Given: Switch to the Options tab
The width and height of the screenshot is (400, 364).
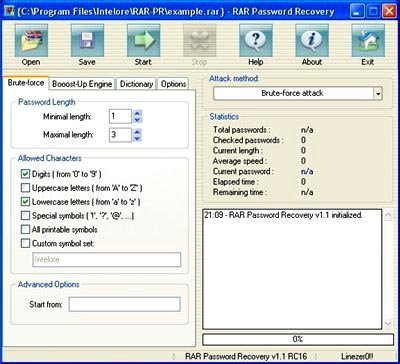Looking at the screenshot, I should click(173, 84).
